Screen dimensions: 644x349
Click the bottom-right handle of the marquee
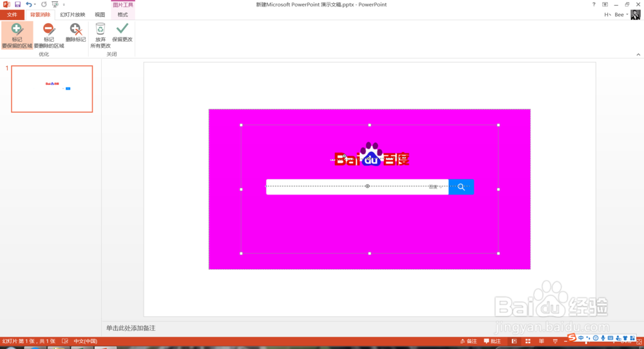click(498, 253)
